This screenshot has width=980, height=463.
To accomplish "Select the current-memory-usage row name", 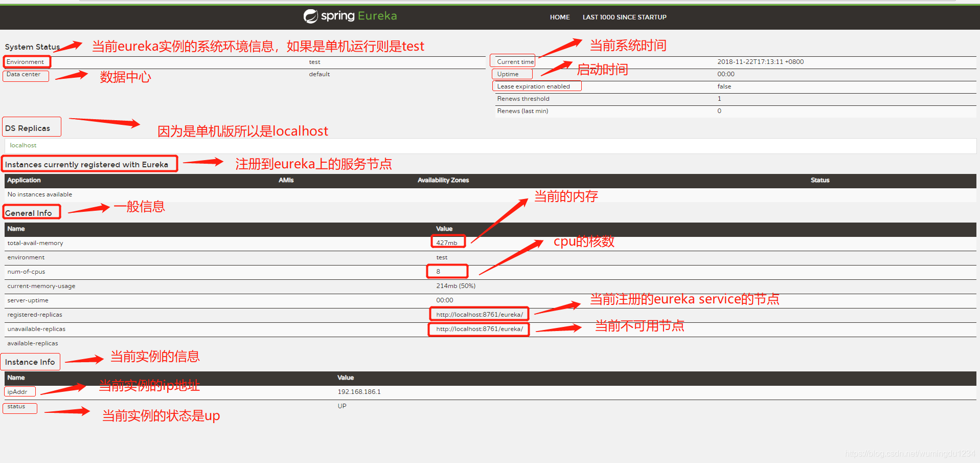I will [x=41, y=286].
